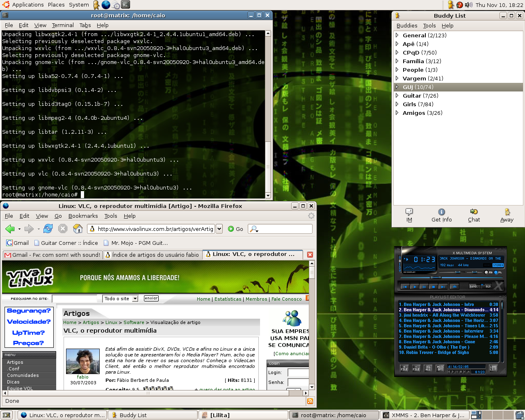Viewport: 525px width, 420px height.
Task: Toggle the XMMS equalizer EQ button
Action: tap(488, 272)
